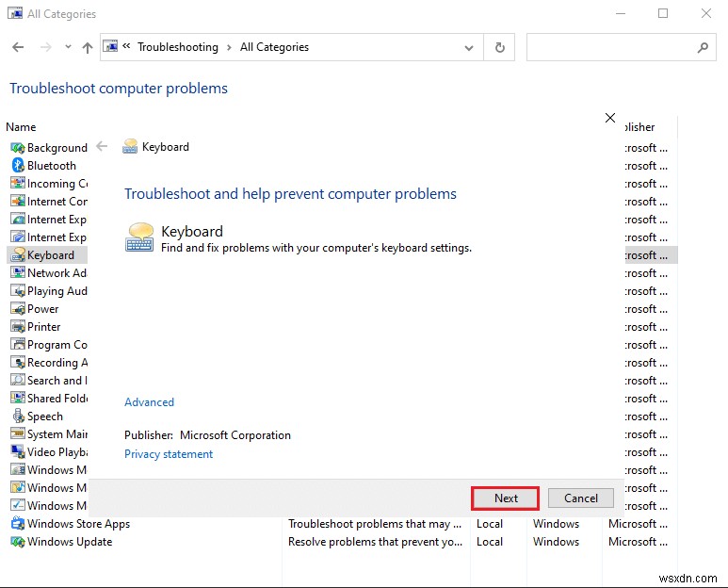Click the Program Compatibility list icon
728x588 pixels.
click(18, 344)
